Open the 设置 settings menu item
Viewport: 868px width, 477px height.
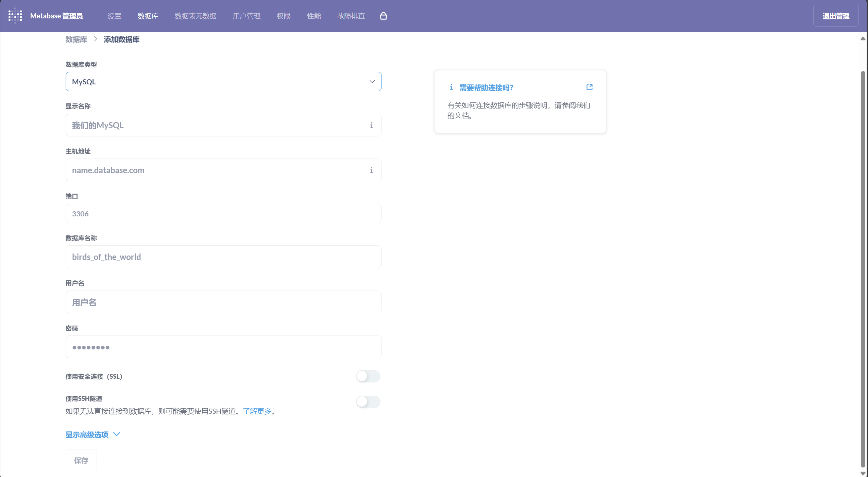tap(114, 16)
